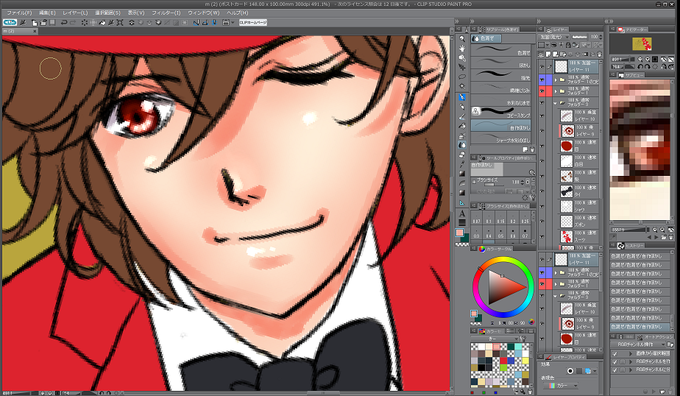
Task: Click the red swatch in color set
Action: [x=503, y=360]
